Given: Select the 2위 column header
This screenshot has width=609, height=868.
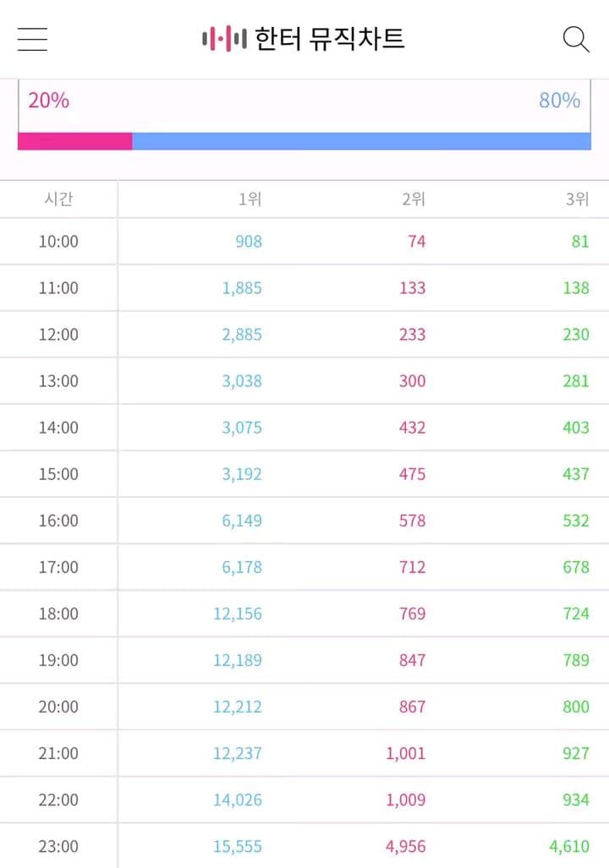Looking at the screenshot, I should coord(414,199).
